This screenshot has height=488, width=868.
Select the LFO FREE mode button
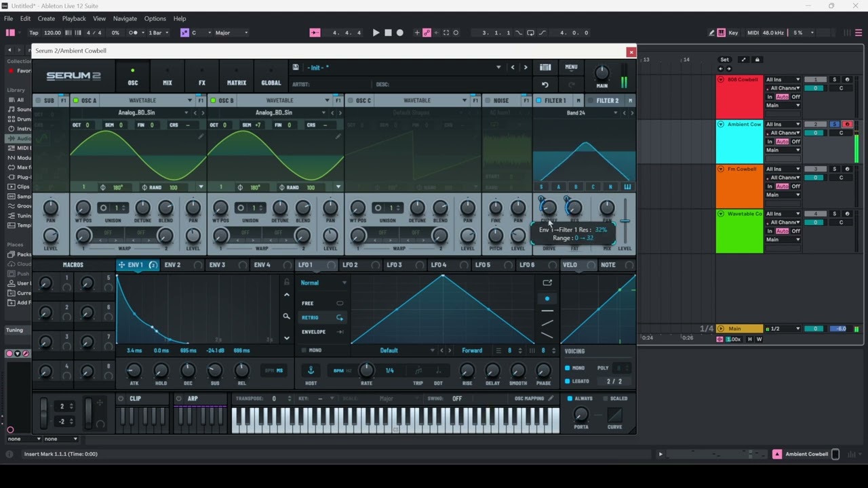click(x=322, y=303)
